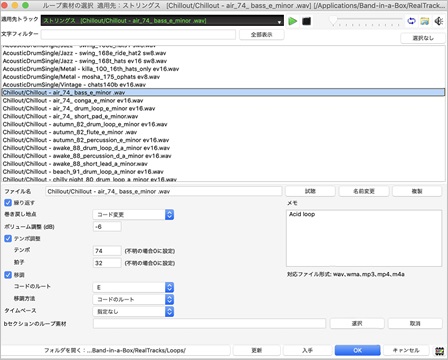Viewport: 448px width, 360px height.
Task: Click the 拍子 field showing 32
Action: tap(107, 263)
